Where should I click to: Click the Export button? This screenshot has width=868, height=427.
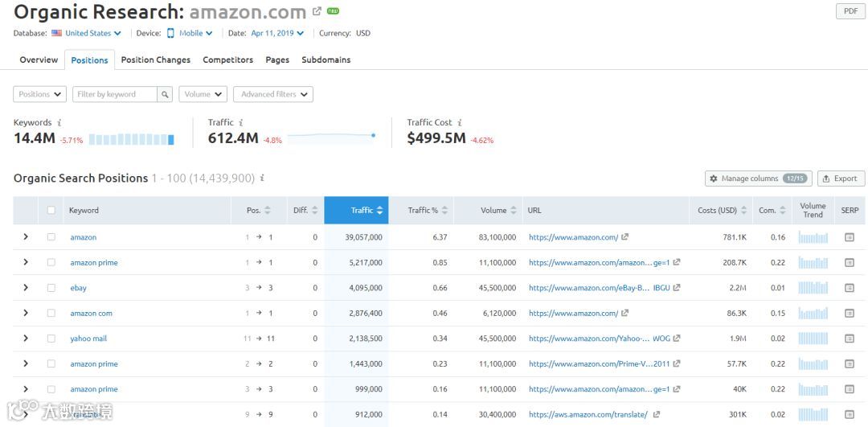pyautogui.click(x=839, y=179)
